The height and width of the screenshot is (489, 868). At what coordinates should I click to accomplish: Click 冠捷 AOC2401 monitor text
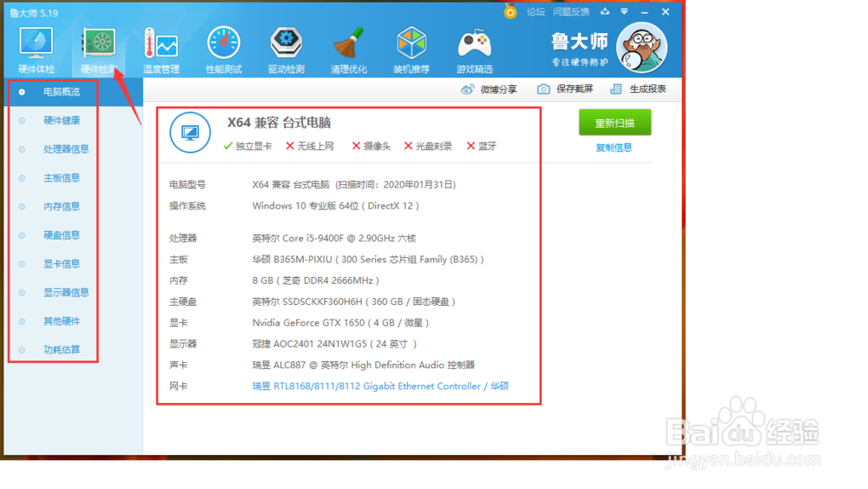(x=334, y=344)
